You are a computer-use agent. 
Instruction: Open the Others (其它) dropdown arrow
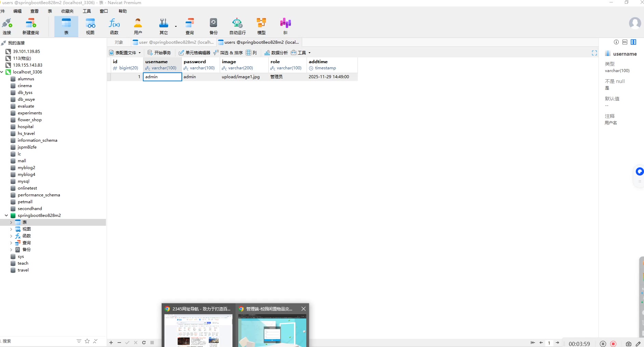[x=176, y=26]
